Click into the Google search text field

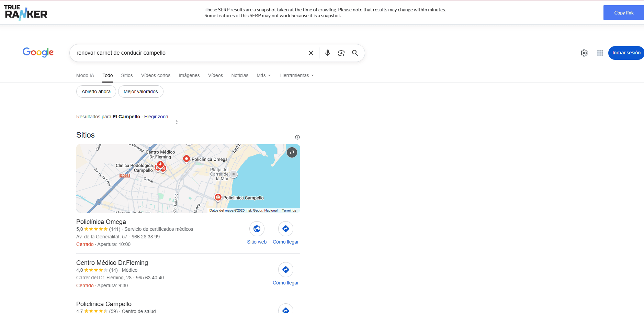189,53
